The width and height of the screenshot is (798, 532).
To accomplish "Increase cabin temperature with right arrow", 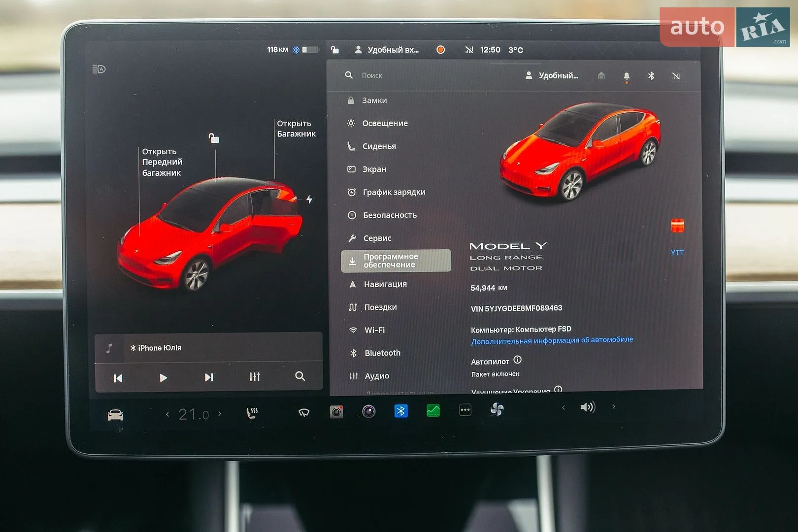I will [x=220, y=414].
